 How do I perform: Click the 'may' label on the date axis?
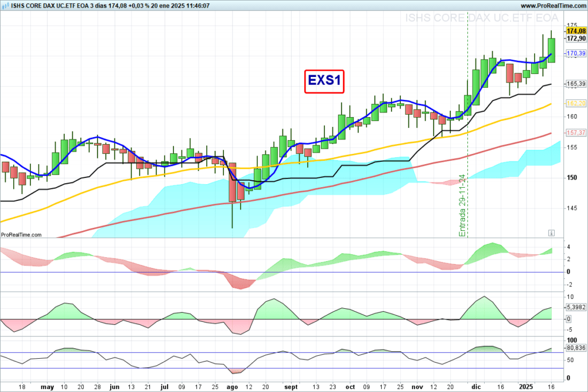(x=47, y=387)
